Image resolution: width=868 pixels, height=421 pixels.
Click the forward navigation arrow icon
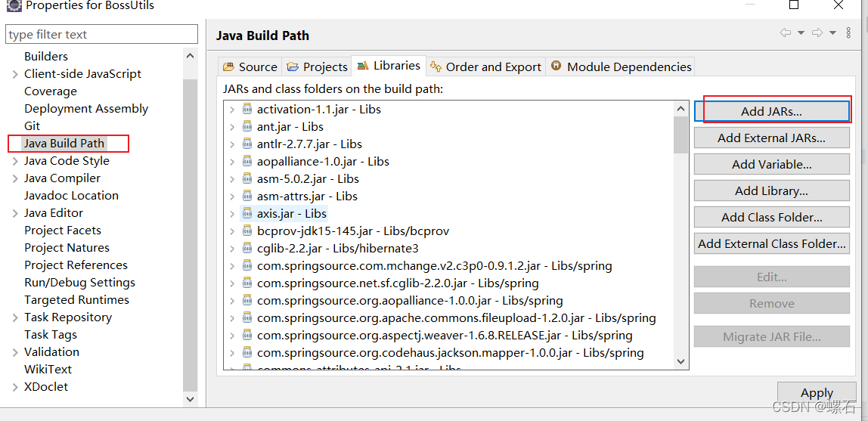pos(817,33)
